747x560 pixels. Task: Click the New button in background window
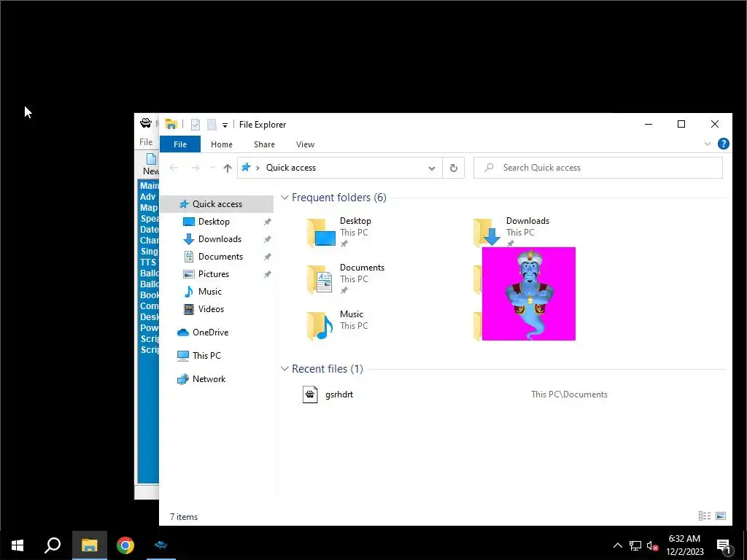(x=151, y=164)
